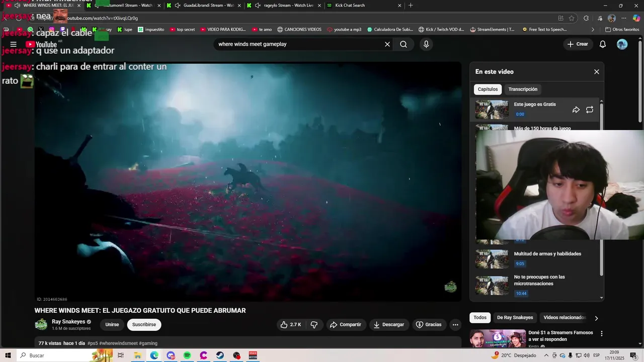Viewport: 644px width, 362px height.
Task: Open Edge Copilot sidebar icon
Action: (x=636, y=18)
